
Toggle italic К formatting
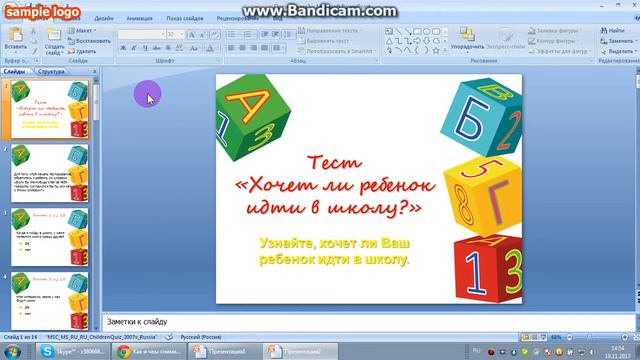pyautogui.click(x=134, y=48)
